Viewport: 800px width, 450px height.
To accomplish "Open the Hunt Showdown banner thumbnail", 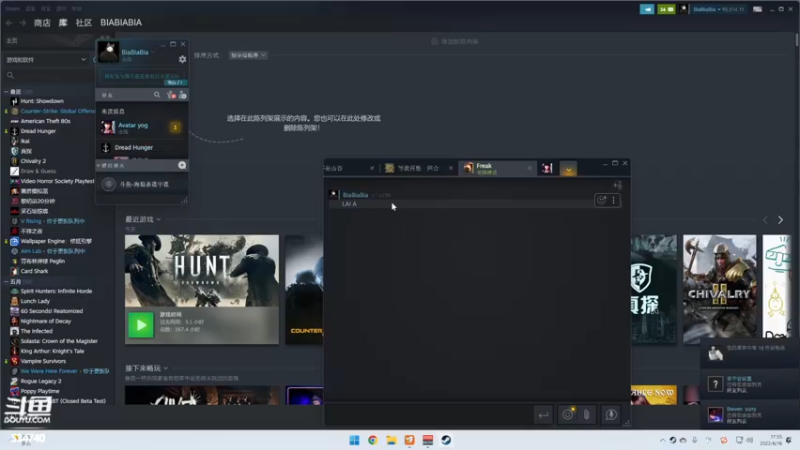I will point(202,270).
